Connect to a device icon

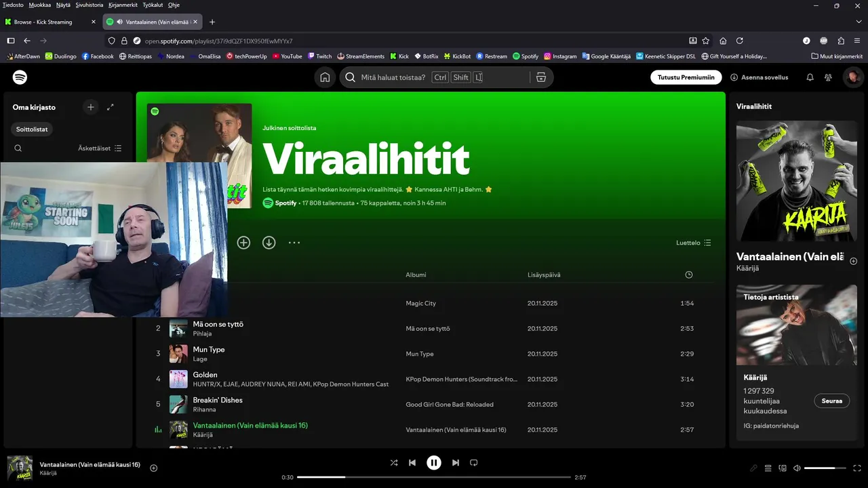click(783, 468)
